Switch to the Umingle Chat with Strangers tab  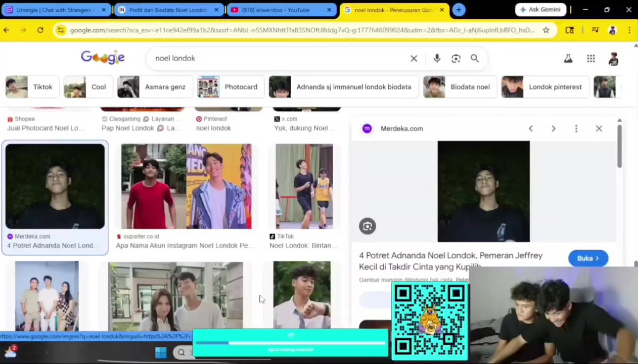click(55, 10)
